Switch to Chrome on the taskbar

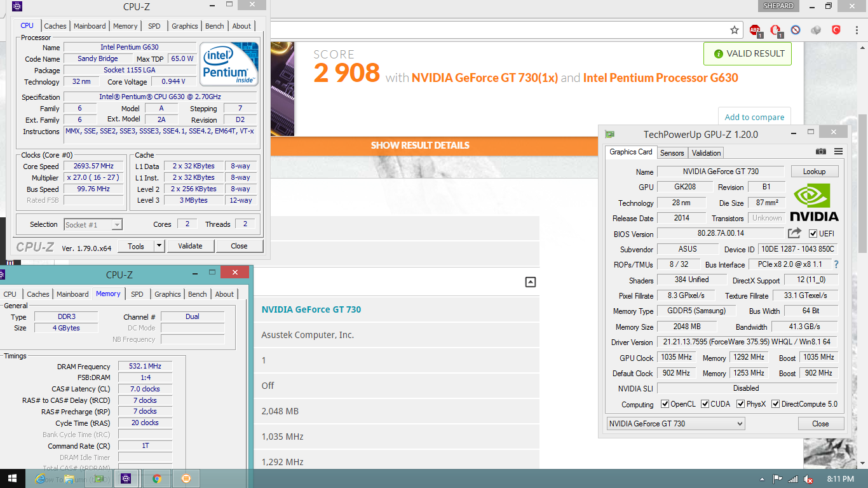[156, 478]
